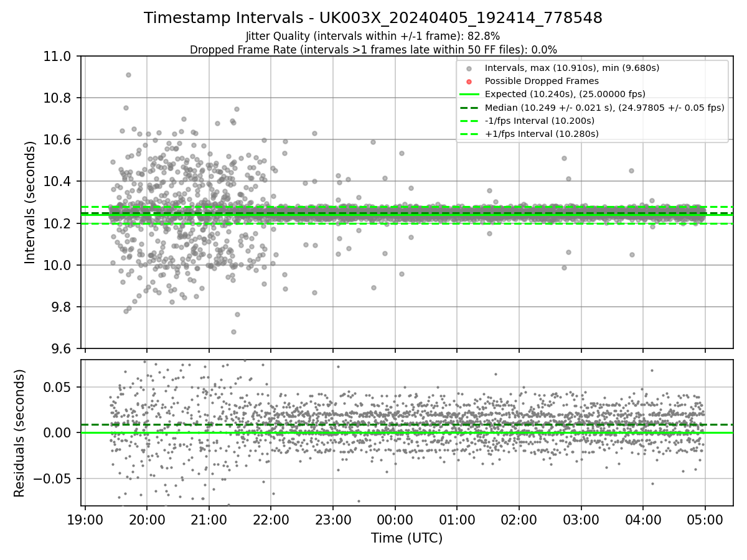The image size is (747, 560).
Task: Click the highest interval data point near 10.91 seconds
Action: coord(128,75)
